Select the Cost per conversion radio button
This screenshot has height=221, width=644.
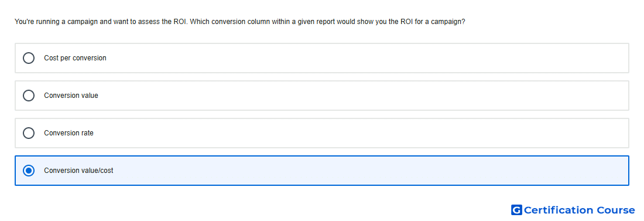click(29, 58)
